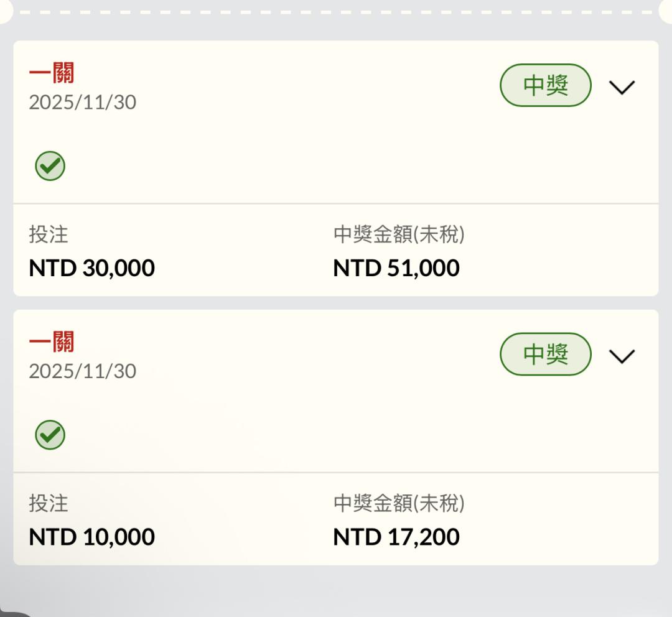Expand the bet card with NTD 51,000 winnings
672x617 pixels.
click(x=622, y=88)
